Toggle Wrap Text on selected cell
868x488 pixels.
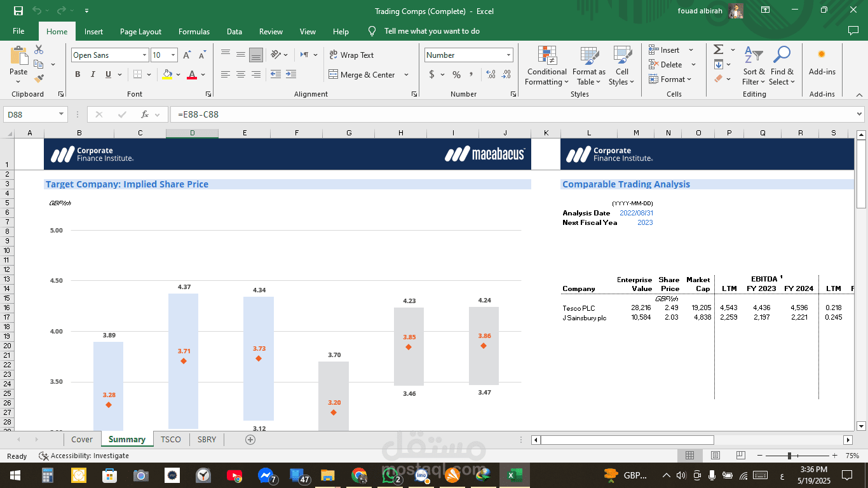351,55
